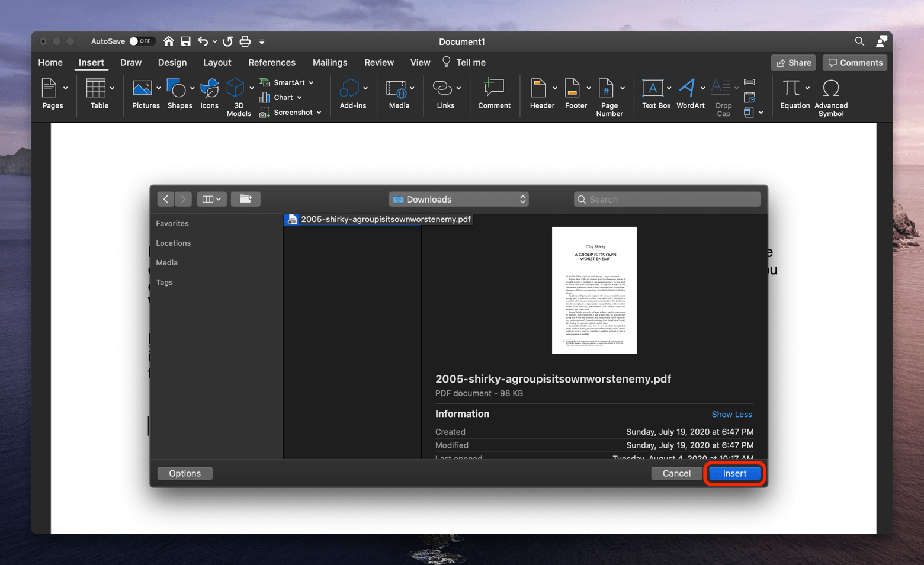Open the Downloads location dropdown

tap(458, 199)
